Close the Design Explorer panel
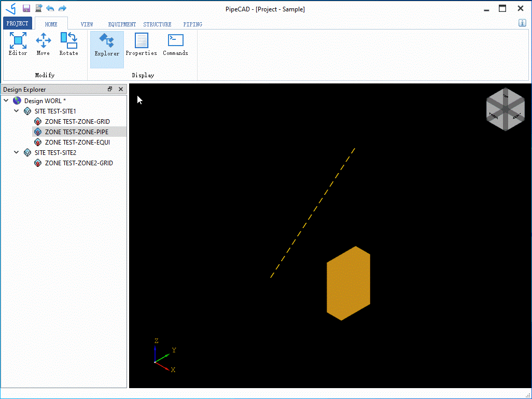This screenshot has height=399, width=532. click(121, 89)
